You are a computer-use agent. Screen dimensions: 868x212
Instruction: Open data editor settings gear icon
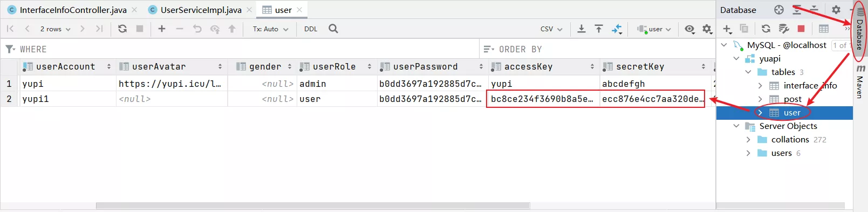707,29
